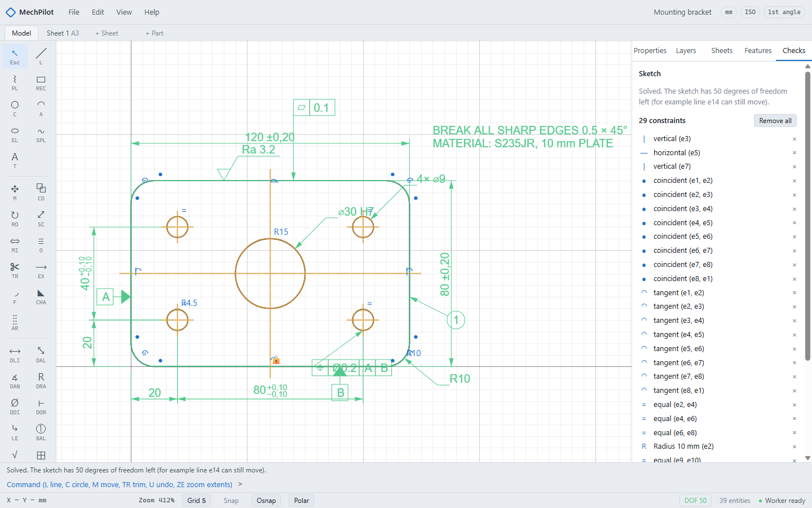Screen dimensions: 812x508
Task: Activate the Copy tool (CO)
Action: click(x=41, y=192)
